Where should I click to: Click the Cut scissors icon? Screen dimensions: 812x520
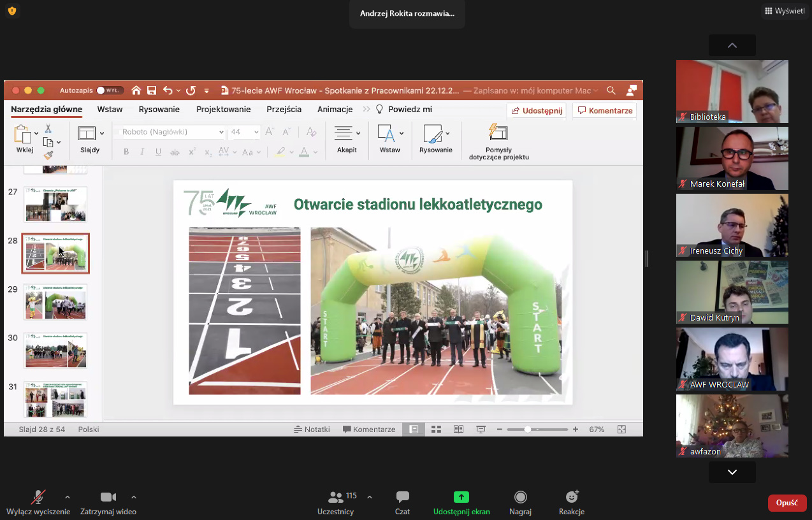pyautogui.click(x=48, y=129)
